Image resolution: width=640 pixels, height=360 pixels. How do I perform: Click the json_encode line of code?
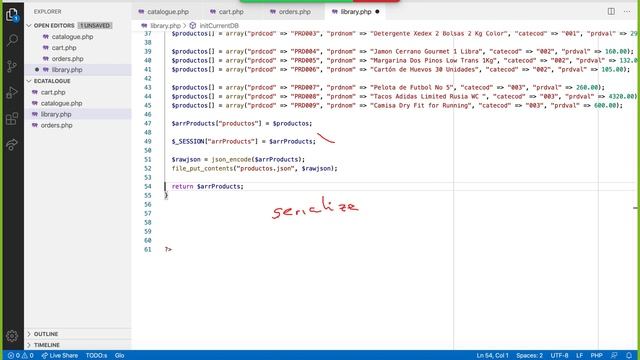[x=238, y=160]
